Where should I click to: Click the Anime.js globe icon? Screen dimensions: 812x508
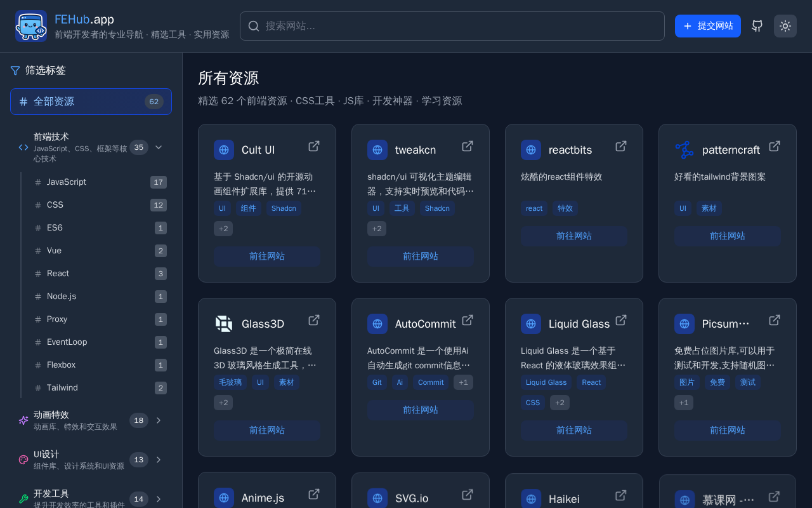pos(224,498)
